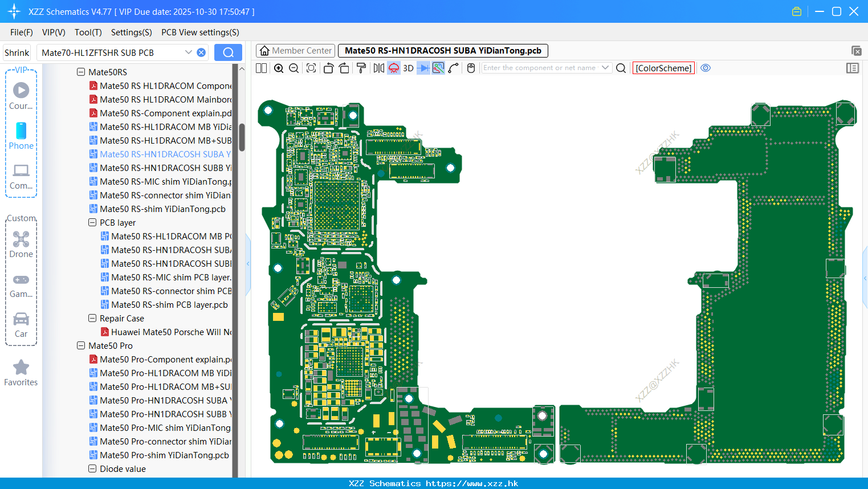This screenshot has height=489, width=868.
Task: Switch to 3D view
Action: (408, 68)
